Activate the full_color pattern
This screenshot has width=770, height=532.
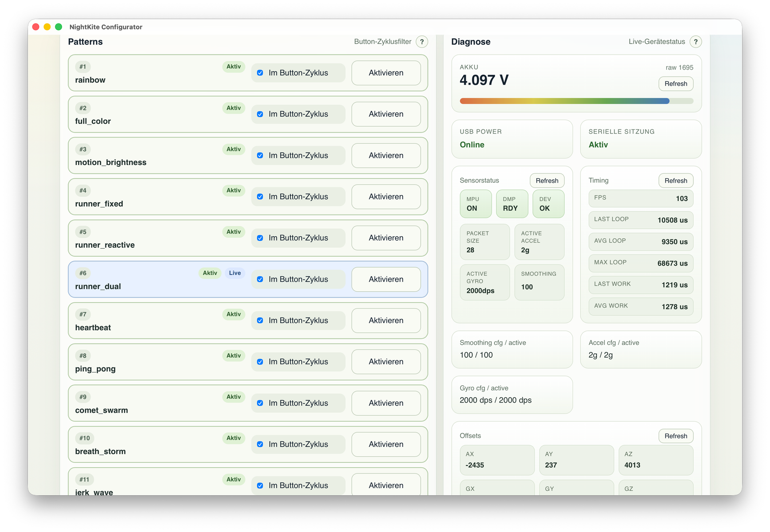tap(386, 114)
